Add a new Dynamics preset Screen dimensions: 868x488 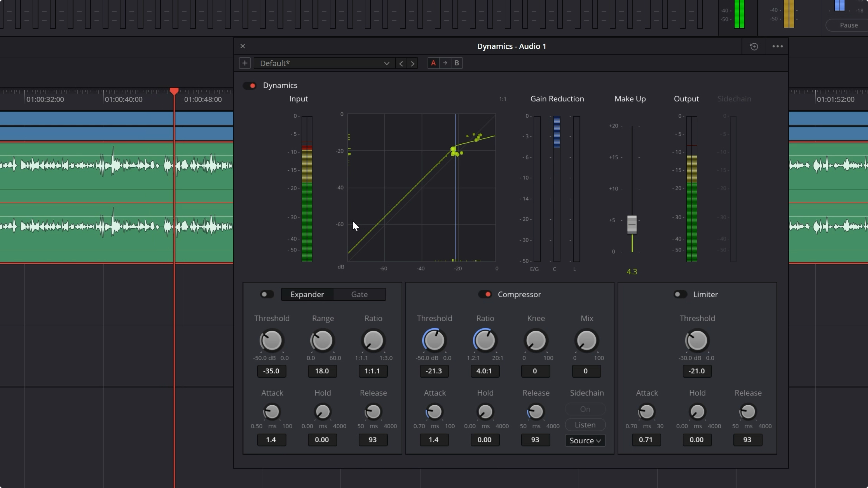click(x=245, y=63)
